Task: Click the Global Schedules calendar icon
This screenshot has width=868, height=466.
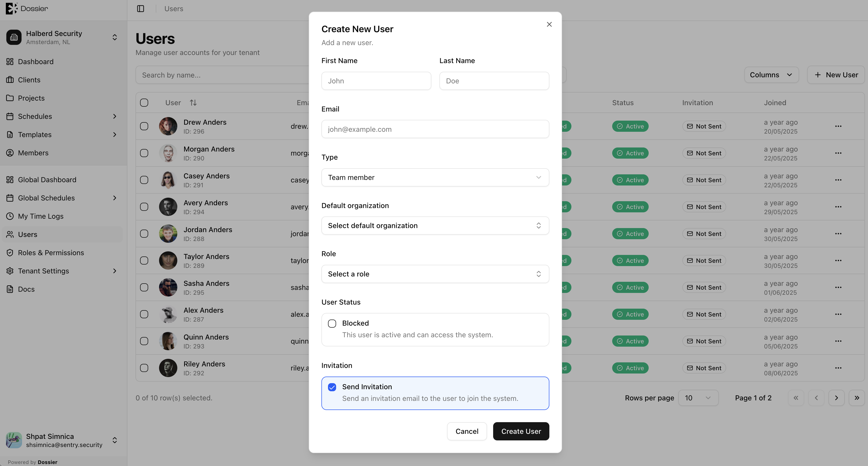Action: (x=10, y=198)
